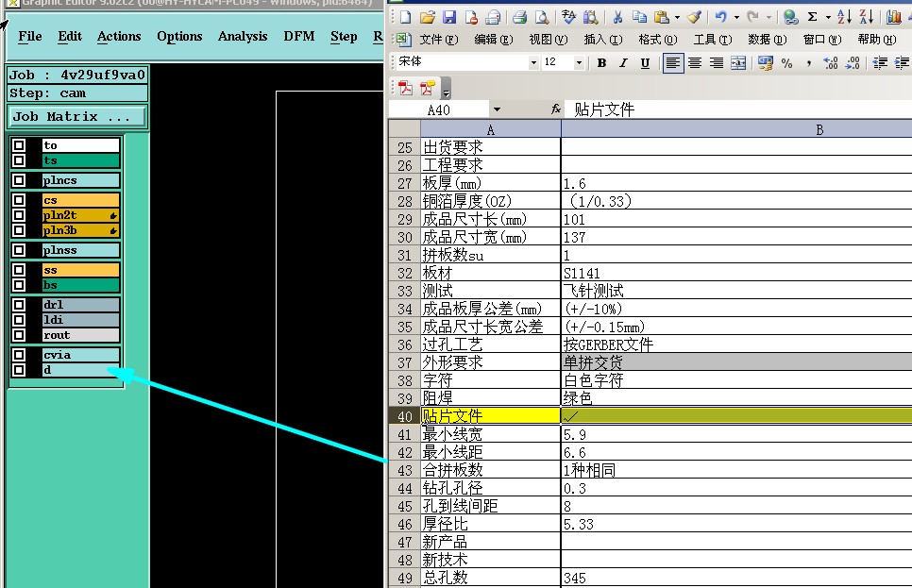The height and width of the screenshot is (588, 912).
Task: Merge and center cells
Action: coord(738,63)
